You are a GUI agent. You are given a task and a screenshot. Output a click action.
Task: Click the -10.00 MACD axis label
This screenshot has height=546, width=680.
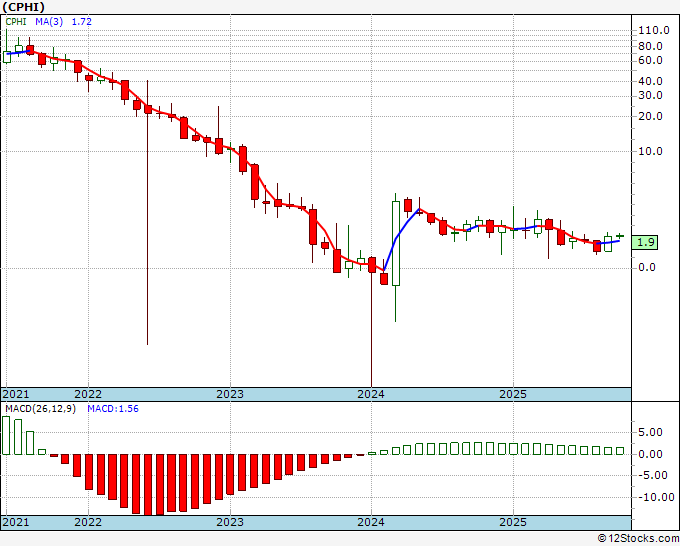tap(656, 497)
